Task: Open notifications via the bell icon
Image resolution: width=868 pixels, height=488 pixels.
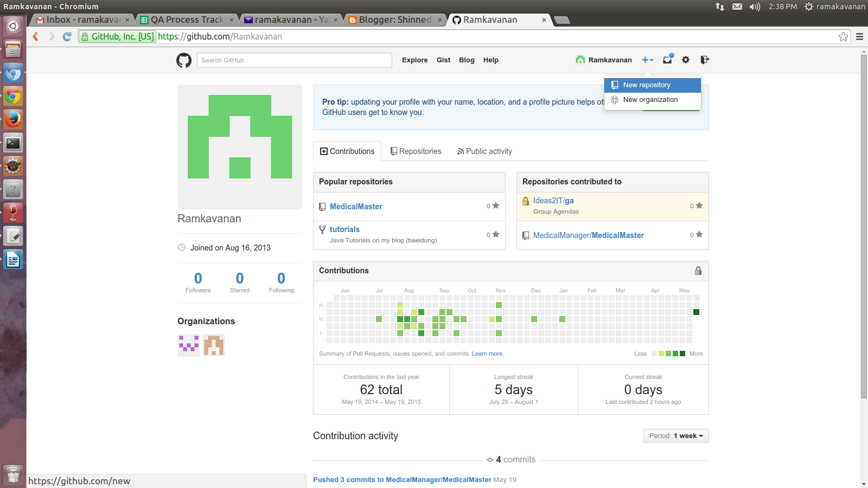Action: pyautogui.click(x=667, y=60)
